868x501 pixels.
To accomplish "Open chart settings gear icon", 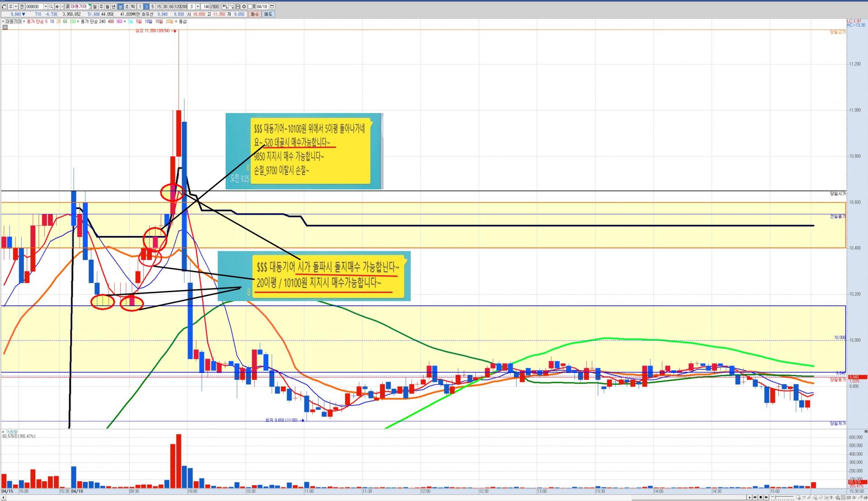I will pos(244,7).
